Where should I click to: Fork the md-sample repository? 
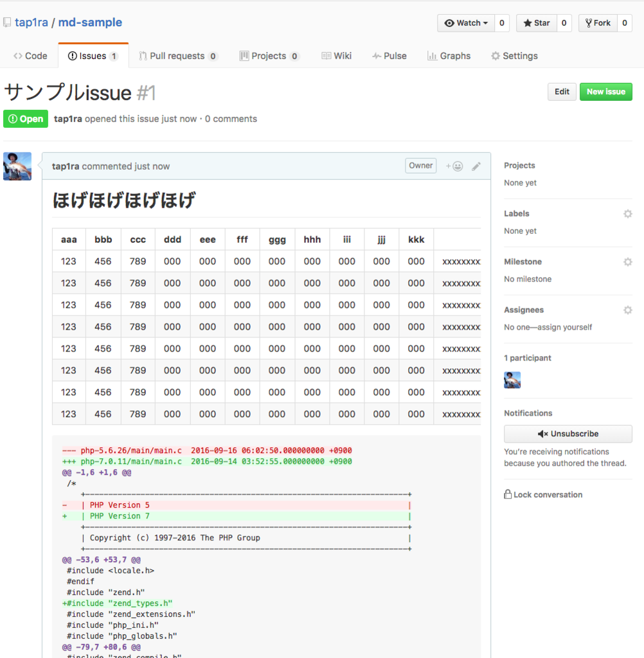click(598, 23)
